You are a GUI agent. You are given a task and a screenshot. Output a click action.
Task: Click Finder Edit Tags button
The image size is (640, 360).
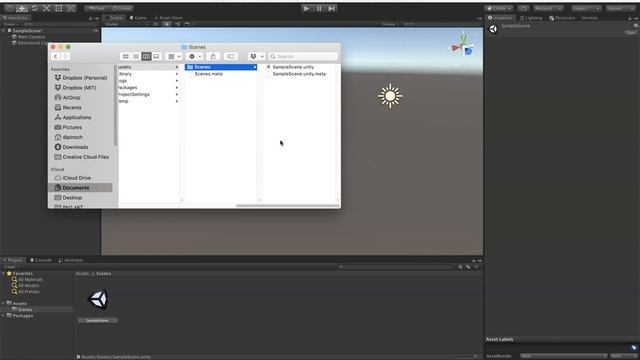(231, 56)
